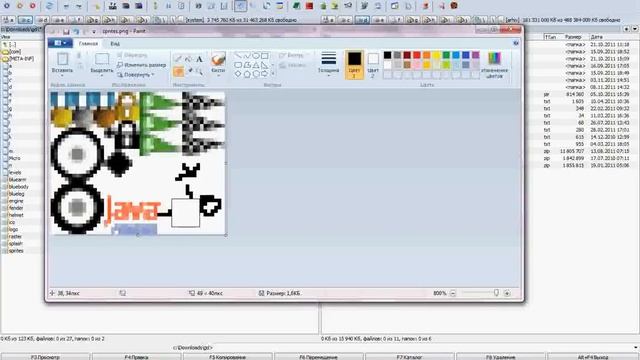Pick the orange color swatch
Image resolution: width=640 pixels, height=360 pixels.
[427, 55]
